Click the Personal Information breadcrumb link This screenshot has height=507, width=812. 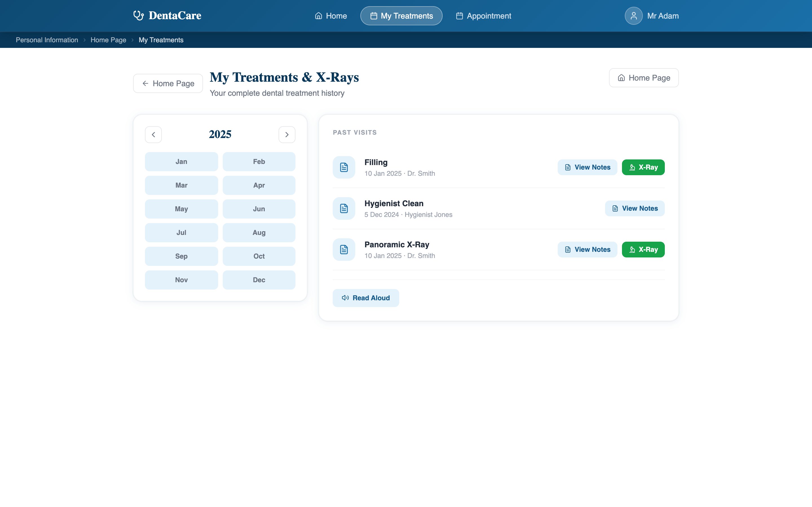point(47,40)
